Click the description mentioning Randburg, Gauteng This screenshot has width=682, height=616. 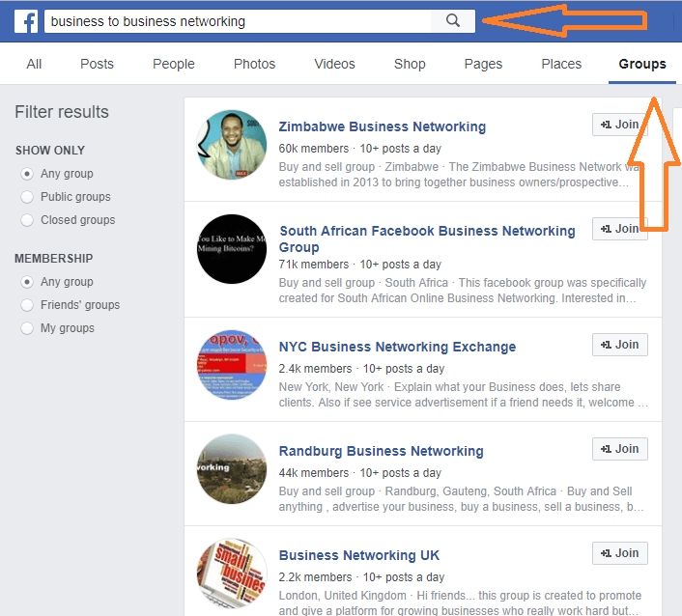click(461, 499)
